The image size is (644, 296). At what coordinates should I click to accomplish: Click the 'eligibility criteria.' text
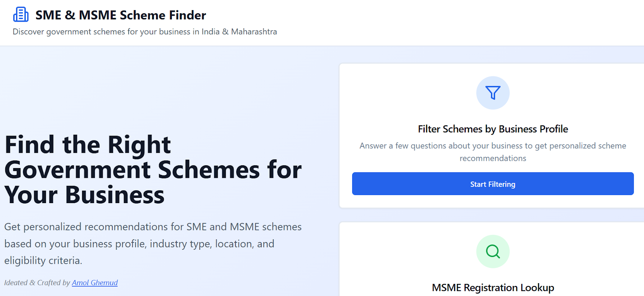43,261
